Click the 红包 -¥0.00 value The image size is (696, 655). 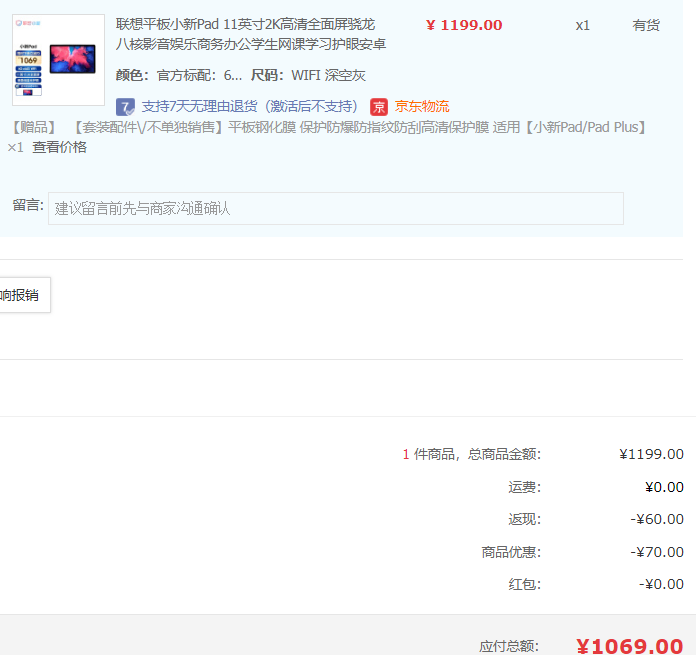[x=661, y=584]
